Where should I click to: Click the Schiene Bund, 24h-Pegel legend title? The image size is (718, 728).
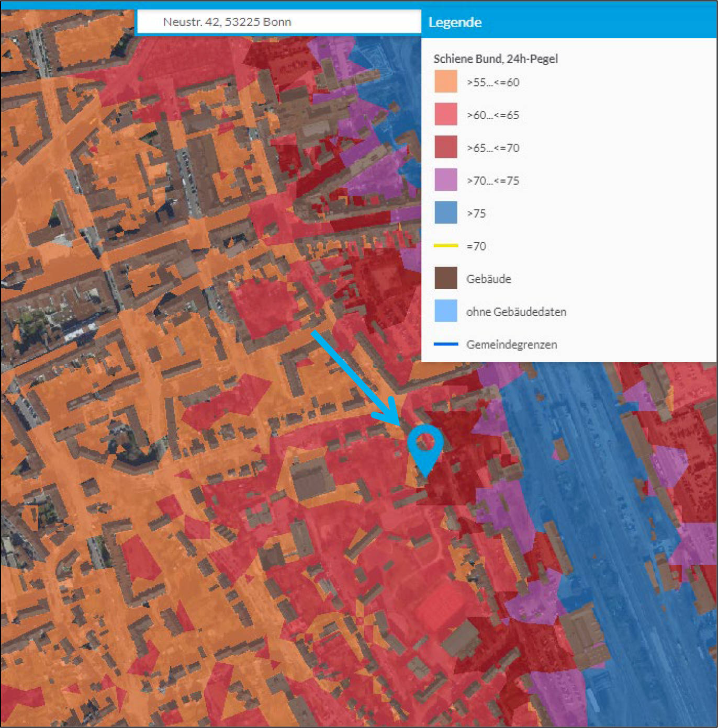click(x=495, y=59)
